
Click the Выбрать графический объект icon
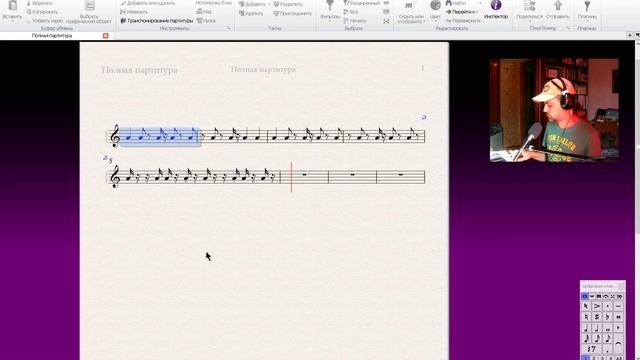click(x=89, y=6)
